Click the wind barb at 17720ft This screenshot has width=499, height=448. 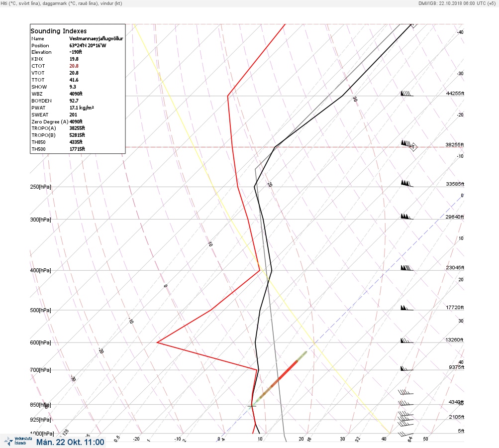tap(406, 308)
